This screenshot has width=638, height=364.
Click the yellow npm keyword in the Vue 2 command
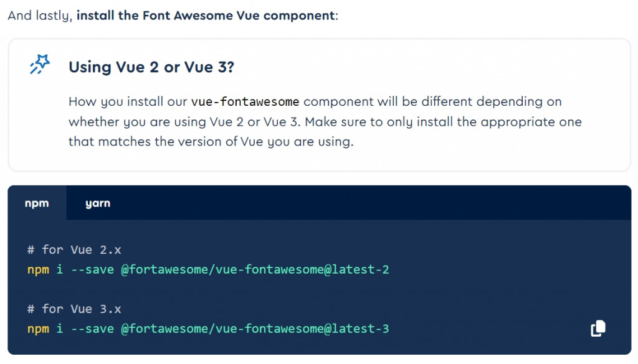[38, 269]
